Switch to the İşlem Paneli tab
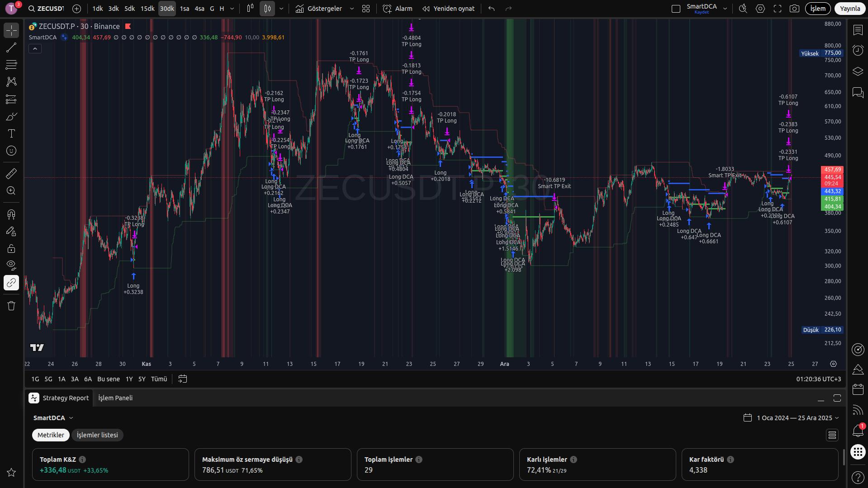The width and height of the screenshot is (868, 488). [x=115, y=398]
